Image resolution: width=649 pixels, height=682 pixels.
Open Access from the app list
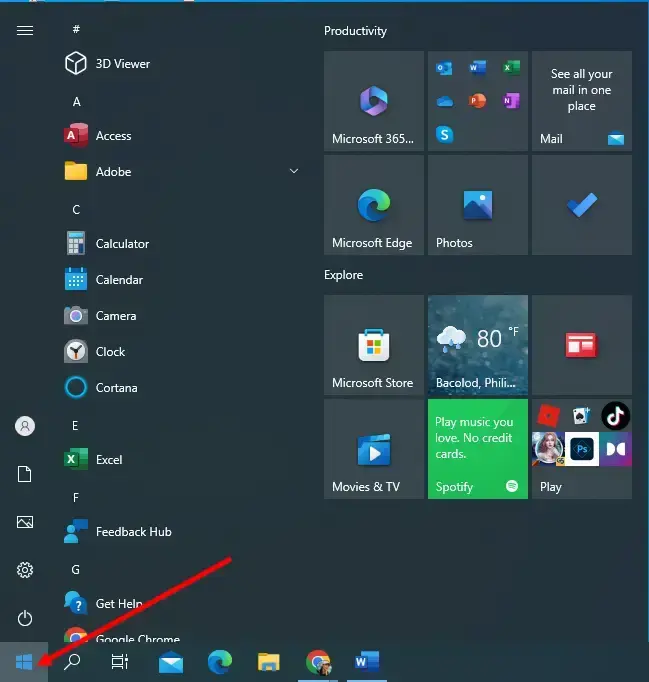pos(181,136)
